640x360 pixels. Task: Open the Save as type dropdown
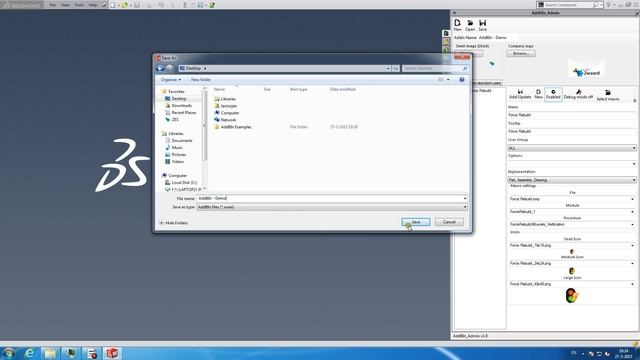pos(332,207)
